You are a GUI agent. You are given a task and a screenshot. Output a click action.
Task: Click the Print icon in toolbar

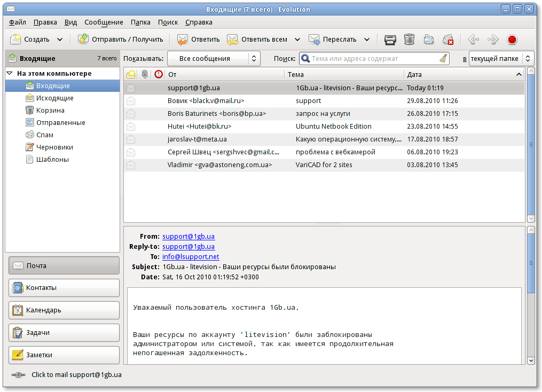[x=390, y=40]
